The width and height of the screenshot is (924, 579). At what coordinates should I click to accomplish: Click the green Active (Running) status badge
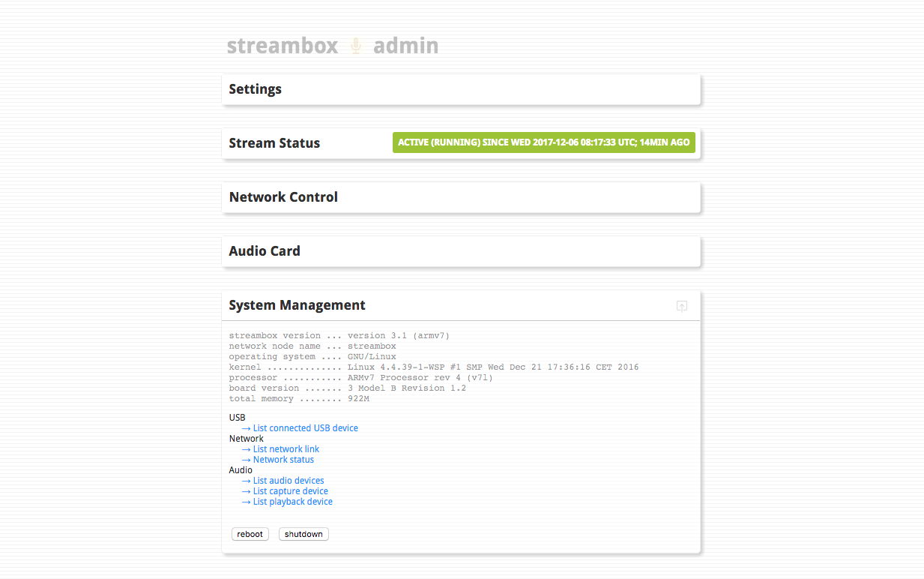coord(543,142)
